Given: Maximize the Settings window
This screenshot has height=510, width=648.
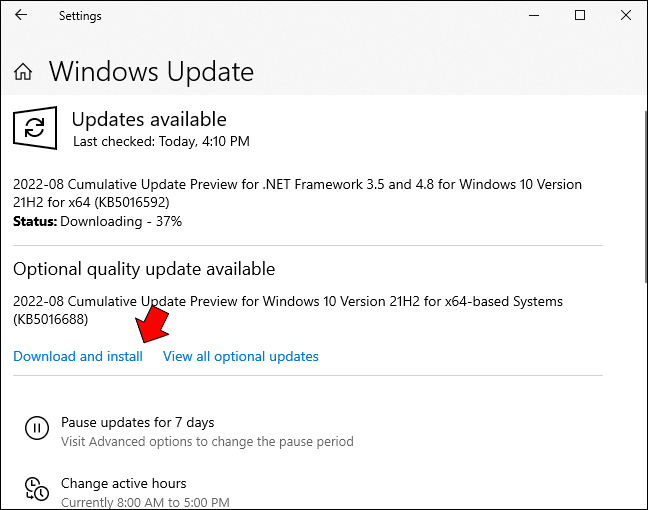Looking at the screenshot, I should pos(580,15).
